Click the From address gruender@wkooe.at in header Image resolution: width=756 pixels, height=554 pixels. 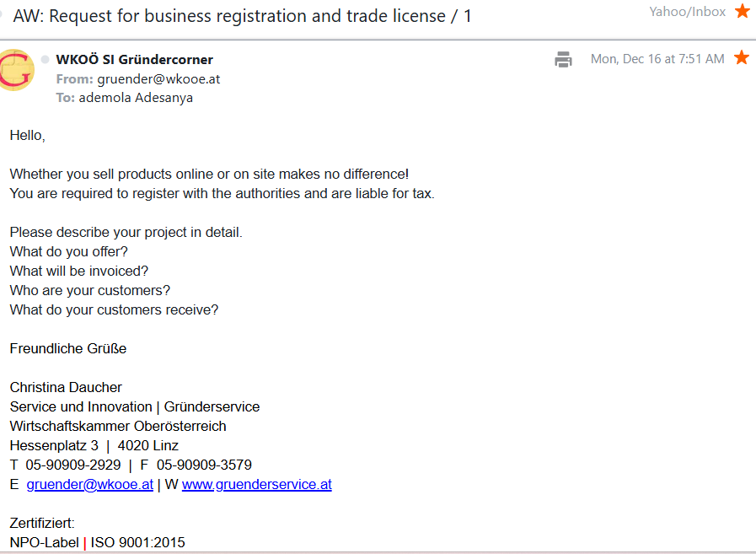147,78
